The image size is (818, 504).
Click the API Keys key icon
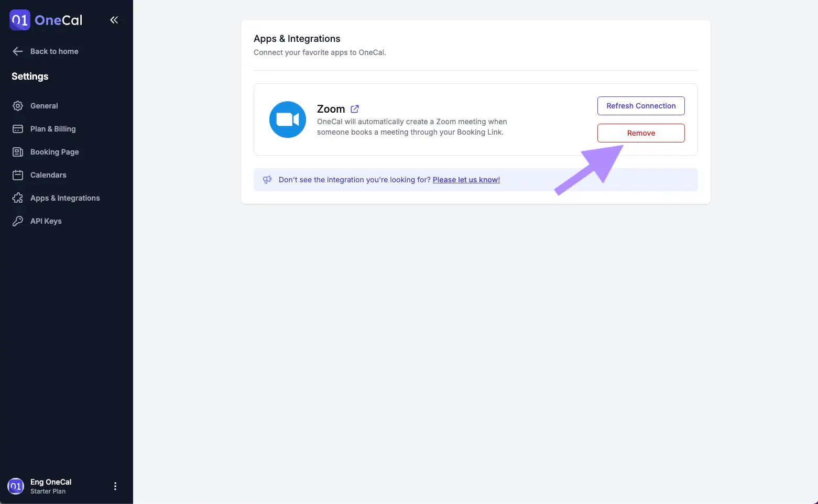click(x=18, y=221)
